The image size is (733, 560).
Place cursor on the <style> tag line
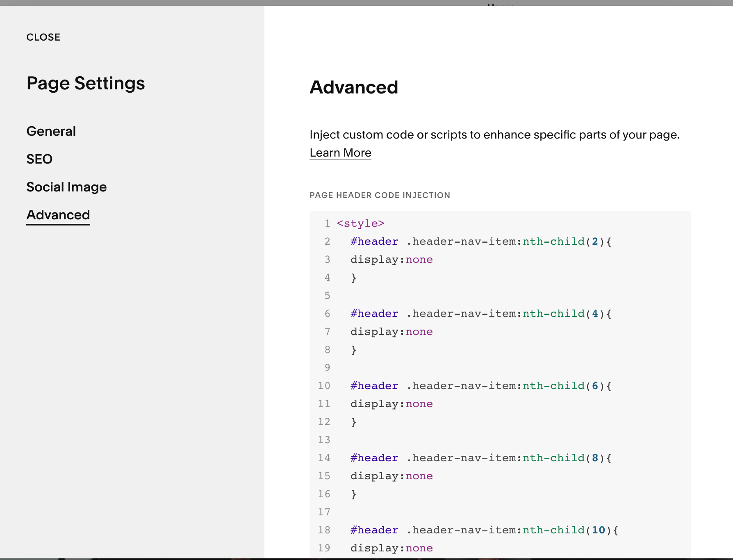[360, 223]
